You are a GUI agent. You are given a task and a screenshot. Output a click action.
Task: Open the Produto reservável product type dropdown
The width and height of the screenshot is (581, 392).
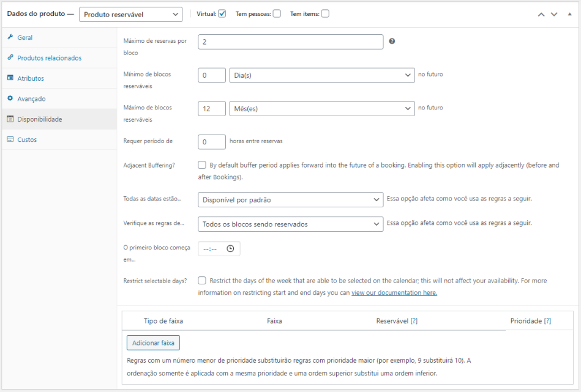click(x=130, y=14)
